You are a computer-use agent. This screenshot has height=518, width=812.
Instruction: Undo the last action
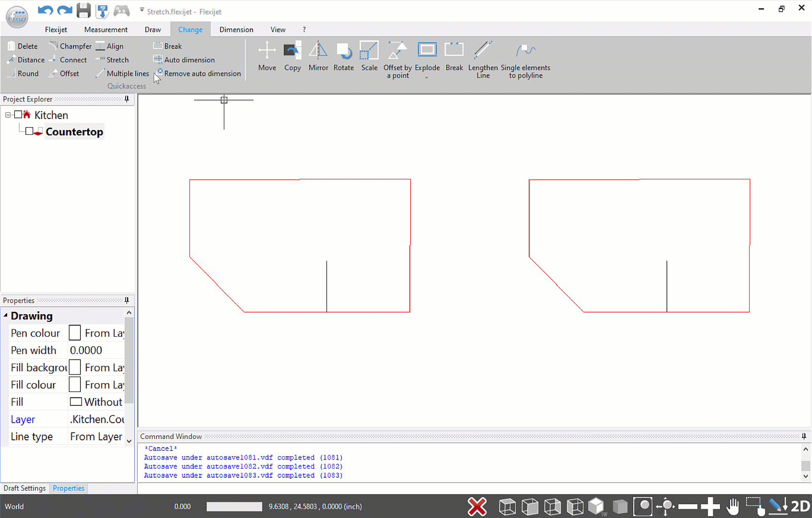coord(45,11)
